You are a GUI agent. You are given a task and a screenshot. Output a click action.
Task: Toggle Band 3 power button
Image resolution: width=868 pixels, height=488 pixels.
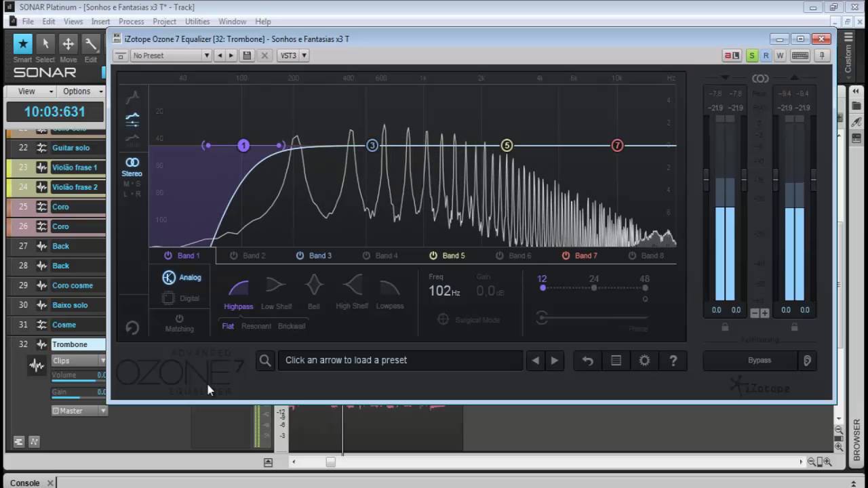[300, 256]
